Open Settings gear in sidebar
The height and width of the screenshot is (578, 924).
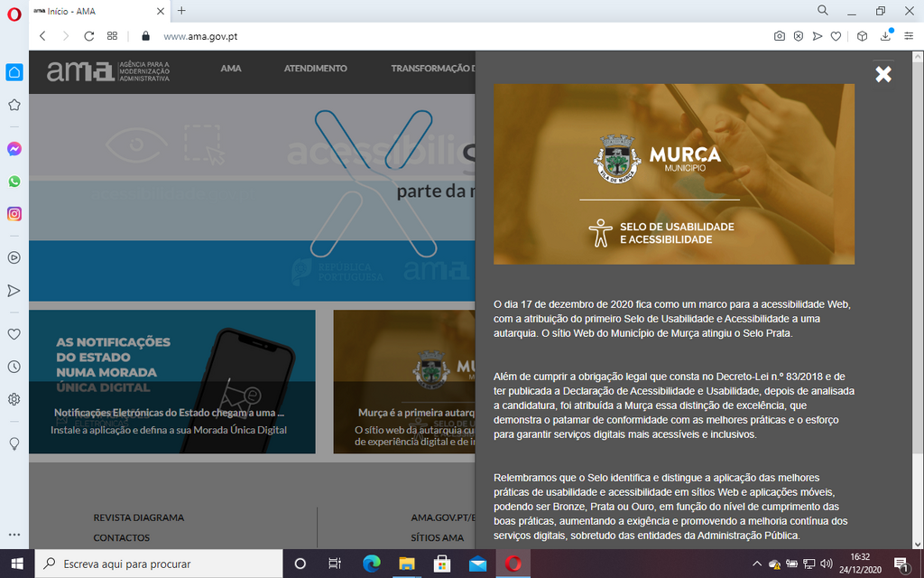[14, 399]
